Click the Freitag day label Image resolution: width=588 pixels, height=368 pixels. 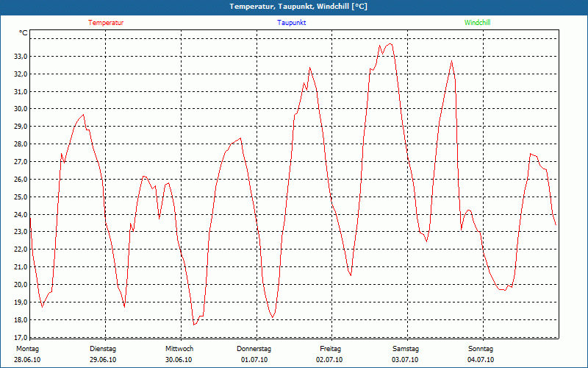(x=330, y=349)
